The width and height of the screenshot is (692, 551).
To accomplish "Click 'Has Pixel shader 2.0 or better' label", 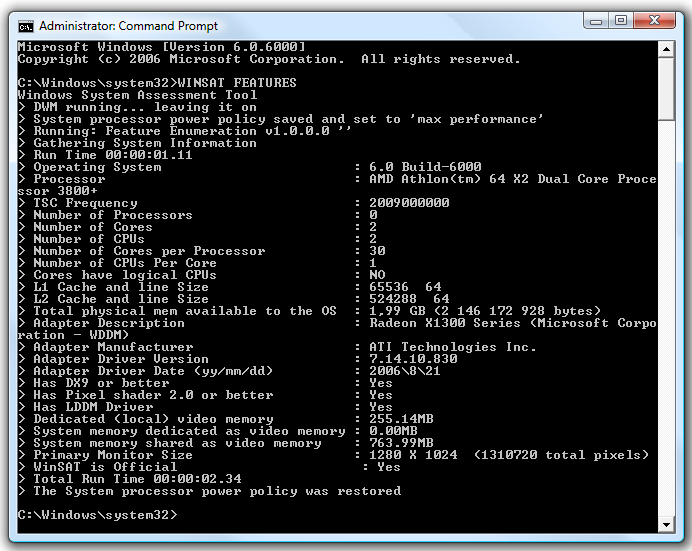I will (x=153, y=395).
